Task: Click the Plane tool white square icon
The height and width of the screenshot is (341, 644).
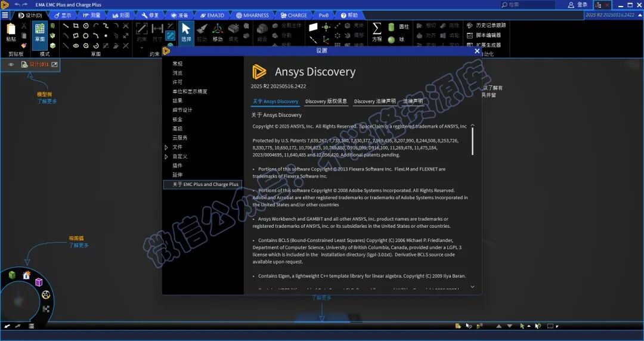Action: coord(314,27)
